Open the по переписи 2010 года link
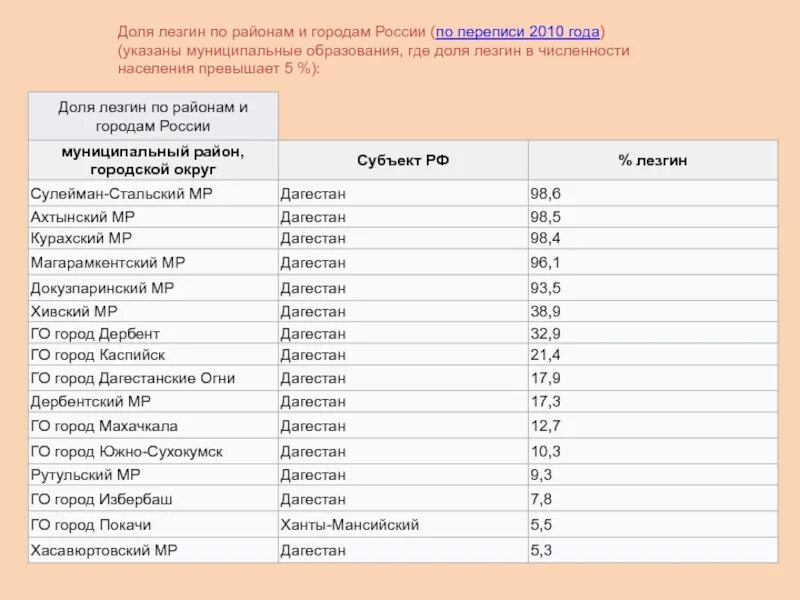800x600 pixels. (x=517, y=32)
